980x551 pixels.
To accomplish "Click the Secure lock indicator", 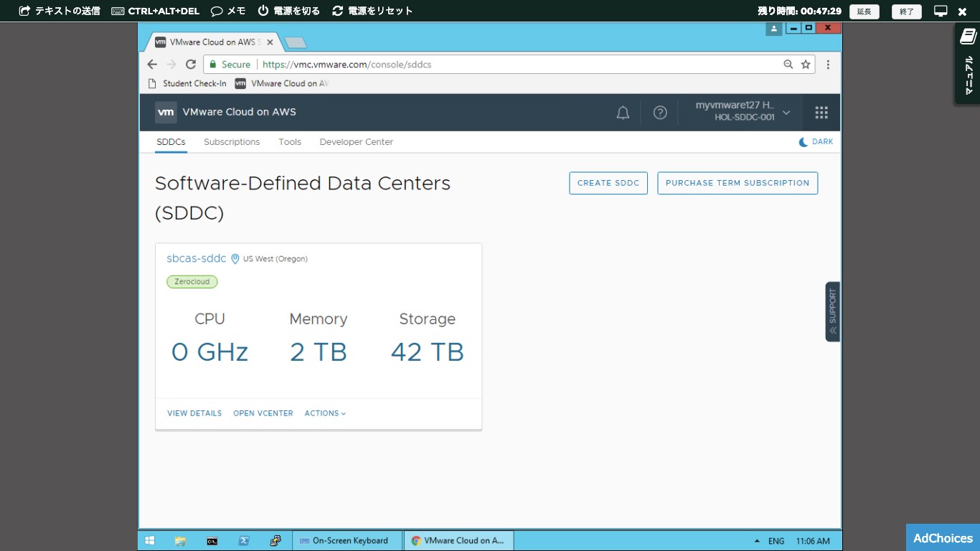I will click(230, 65).
